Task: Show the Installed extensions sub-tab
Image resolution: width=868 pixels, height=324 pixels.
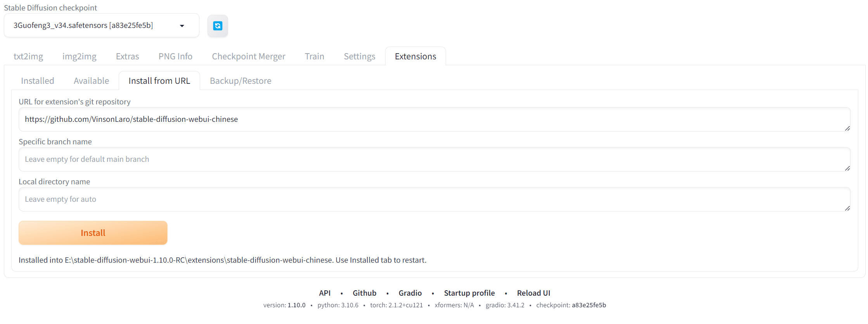Action: coord(38,81)
